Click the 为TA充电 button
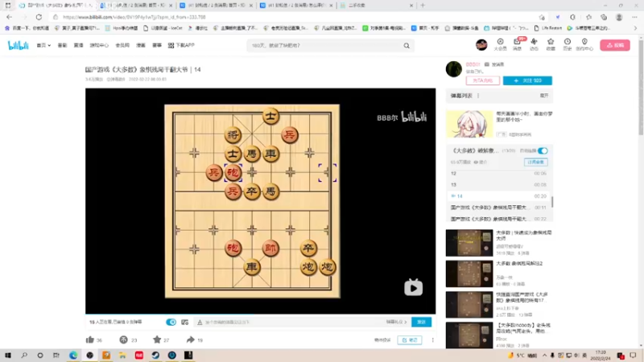Viewport: 644px width, 362px height. 482,80
